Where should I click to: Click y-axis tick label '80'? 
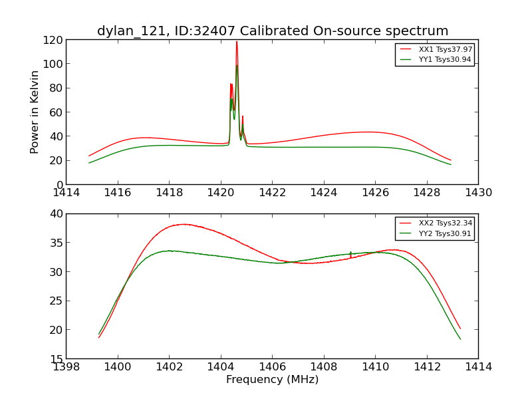(x=57, y=88)
